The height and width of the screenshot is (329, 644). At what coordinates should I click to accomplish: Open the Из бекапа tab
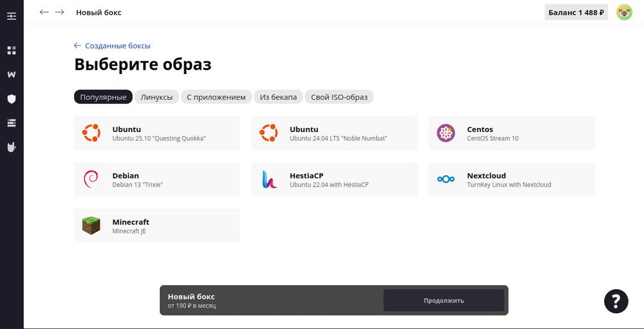[x=278, y=97]
